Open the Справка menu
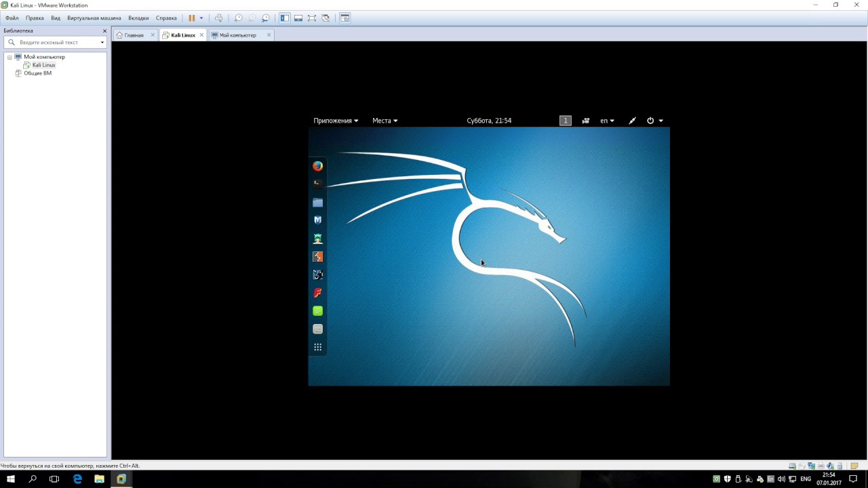 tap(166, 18)
